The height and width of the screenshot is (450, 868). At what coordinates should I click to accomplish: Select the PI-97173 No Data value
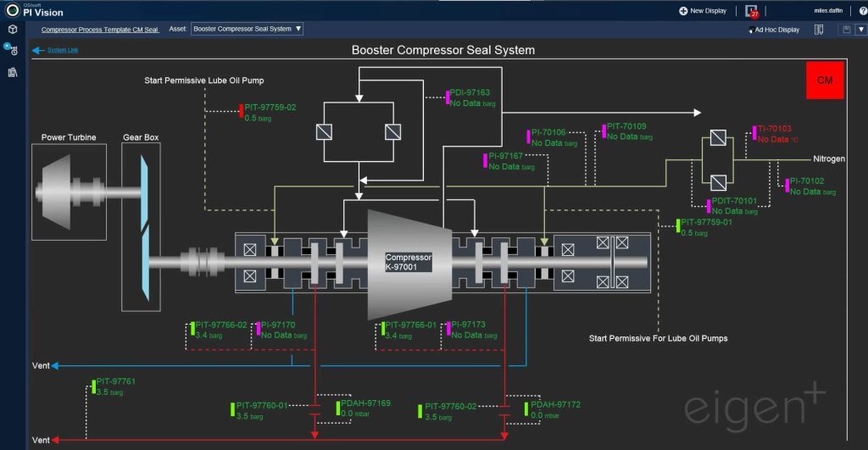(x=474, y=335)
